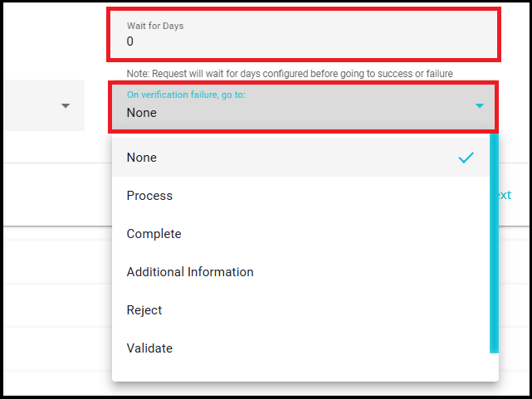
Task: Click the cyan caret on the failure dropdown
Action: [480, 106]
